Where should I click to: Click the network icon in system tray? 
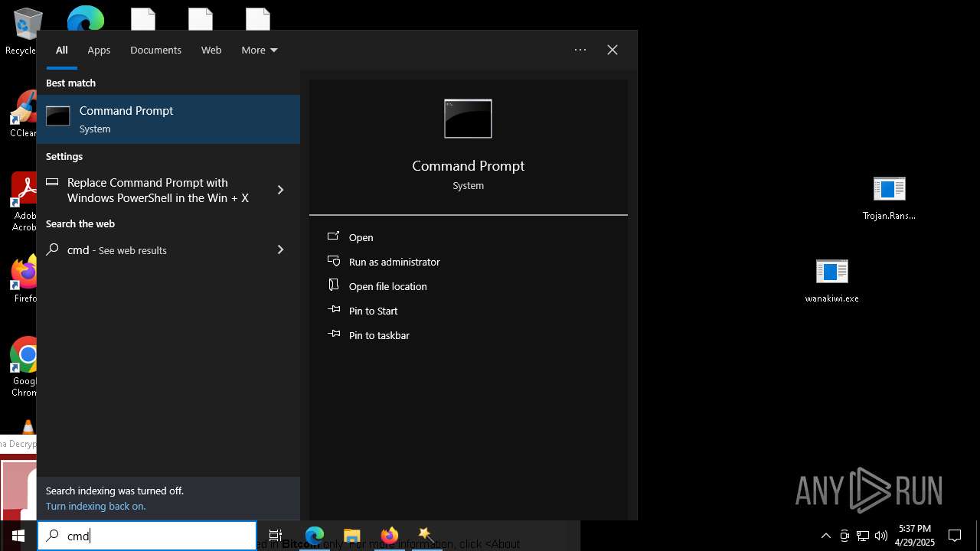tap(863, 536)
